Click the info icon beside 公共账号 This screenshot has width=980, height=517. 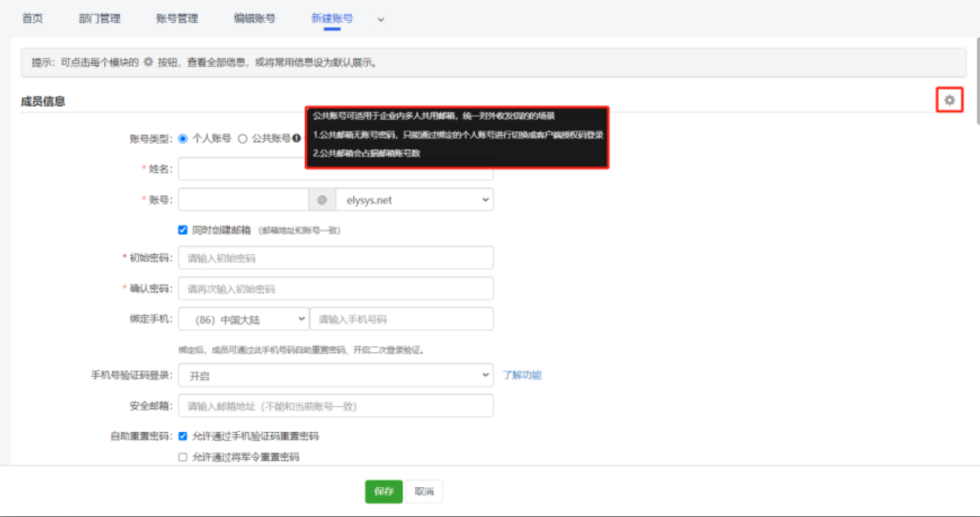click(x=296, y=139)
